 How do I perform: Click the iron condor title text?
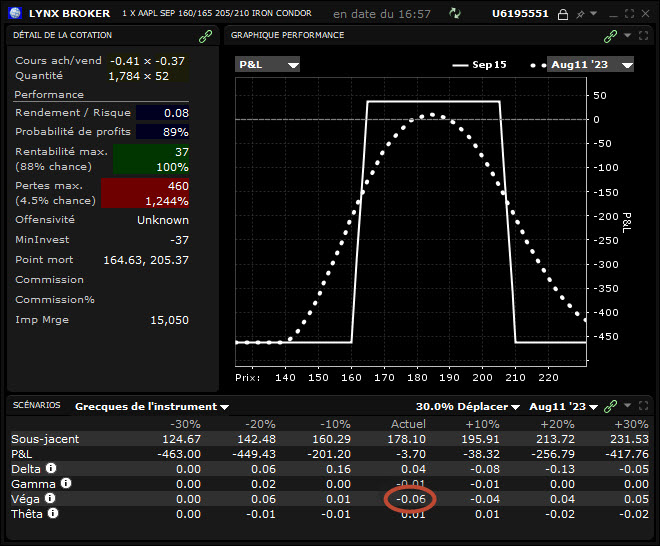tap(217, 13)
